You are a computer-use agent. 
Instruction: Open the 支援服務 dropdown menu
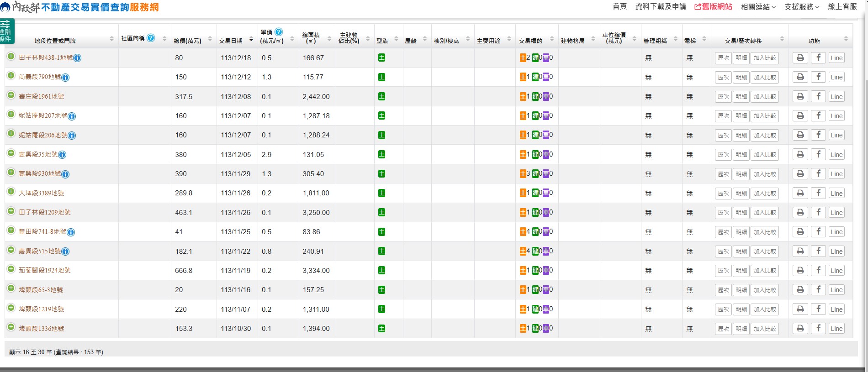pyautogui.click(x=801, y=7)
